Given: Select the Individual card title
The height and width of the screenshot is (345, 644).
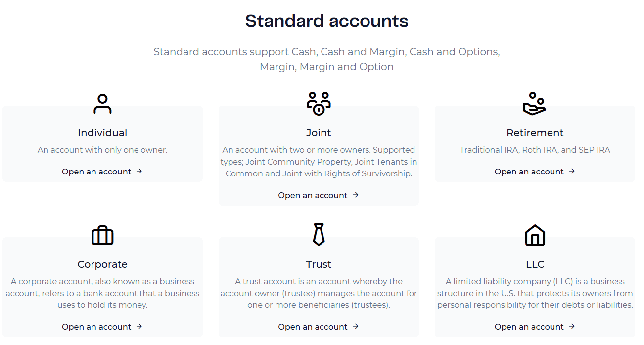Looking at the screenshot, I should point(102,132).
